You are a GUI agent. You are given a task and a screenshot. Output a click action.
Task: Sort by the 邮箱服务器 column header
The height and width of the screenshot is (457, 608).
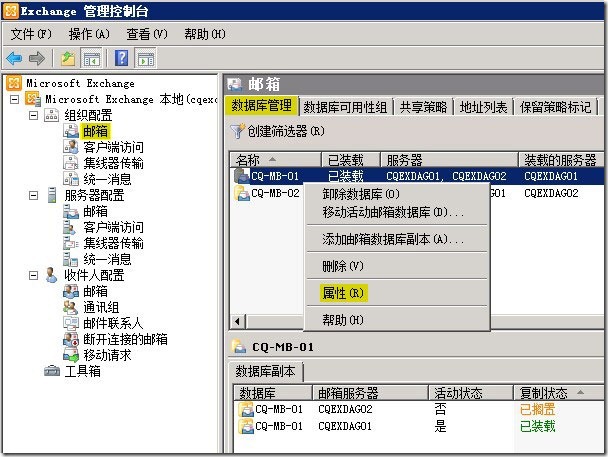[x=370, y=393]
